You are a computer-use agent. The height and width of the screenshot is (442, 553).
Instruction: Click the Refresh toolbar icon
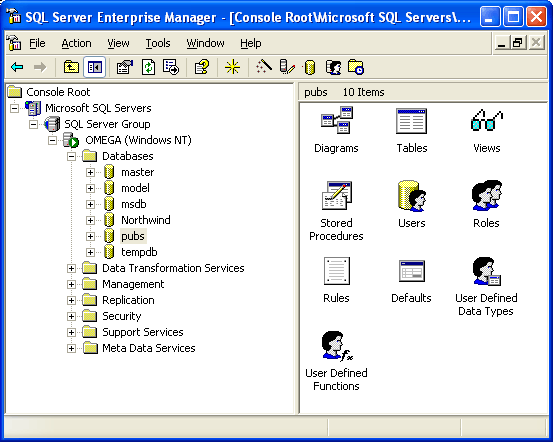tap(148, 67)
